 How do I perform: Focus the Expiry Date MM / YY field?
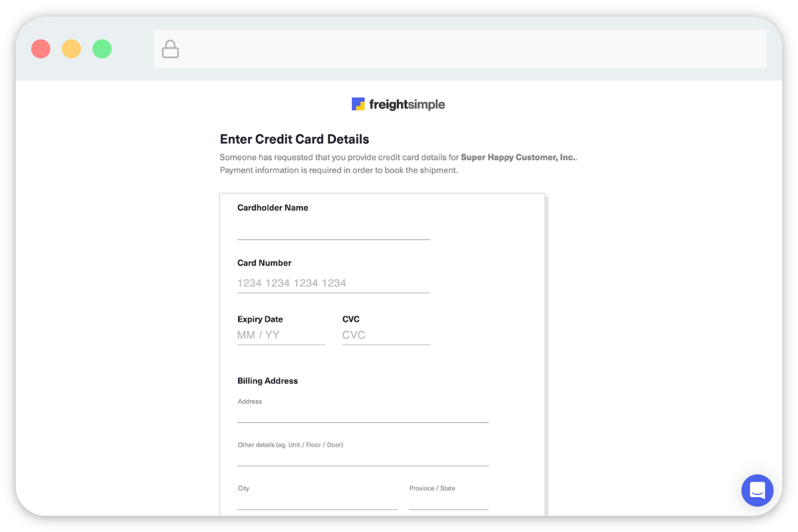point(281,335)
